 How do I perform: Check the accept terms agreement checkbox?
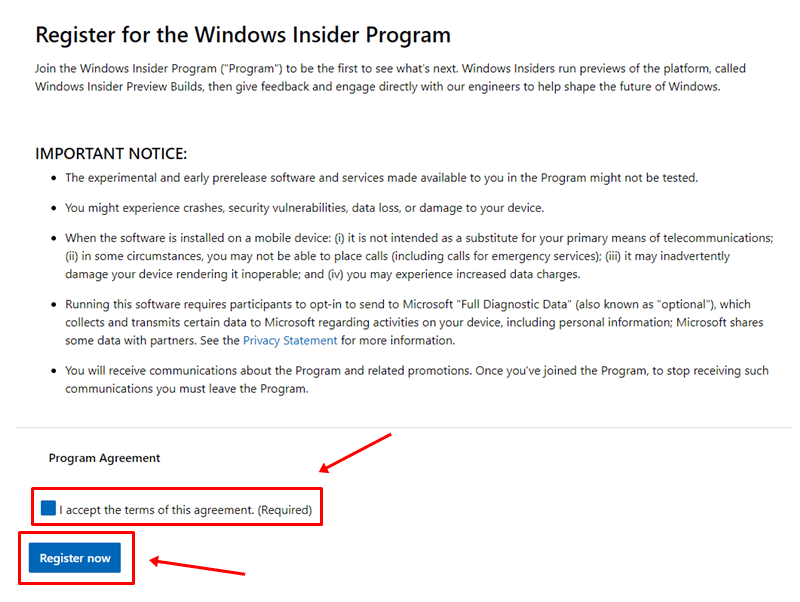click(49, 509)
